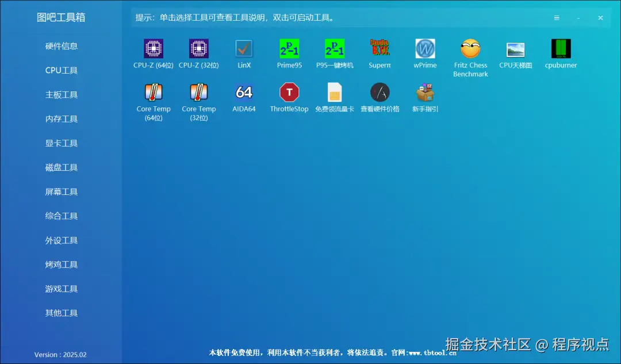Viewport: 621px width, 364px height.
Task: Select 烤鸡工具 in the sidebar
Action: (61, 264)
